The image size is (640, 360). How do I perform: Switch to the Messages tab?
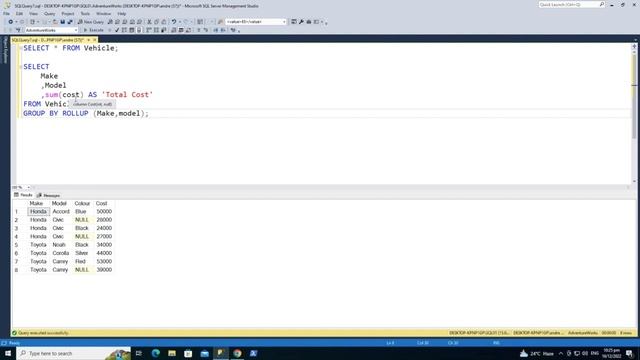[49, 196]
